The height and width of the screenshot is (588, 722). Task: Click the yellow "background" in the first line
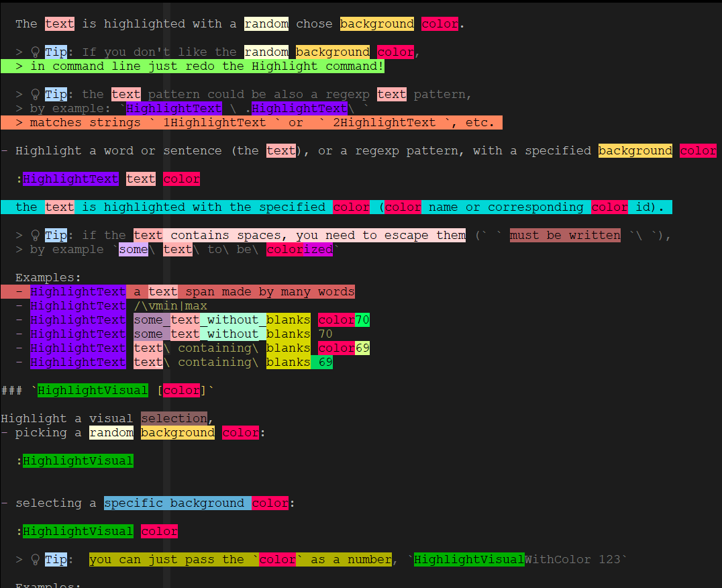click(376, 24)
